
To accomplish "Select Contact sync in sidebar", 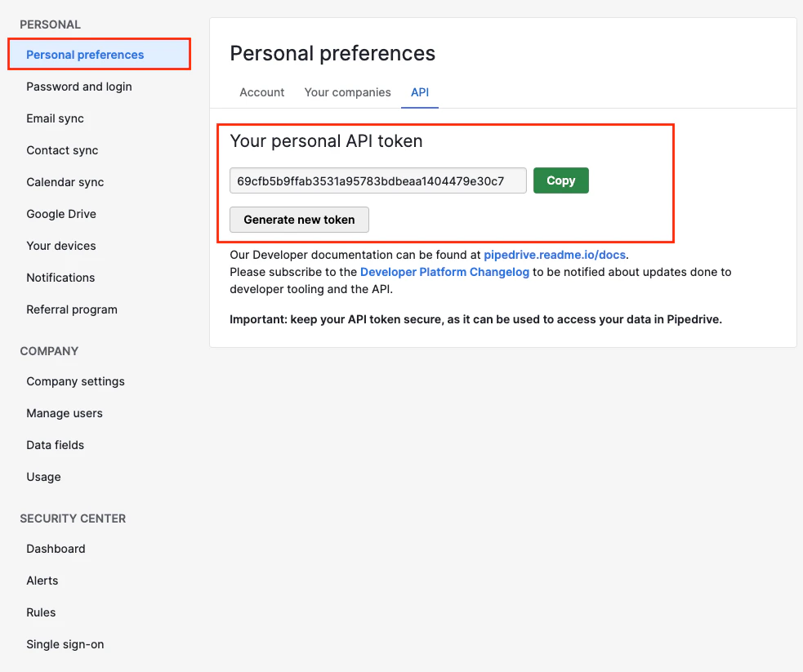I will (x=62, y=150).
